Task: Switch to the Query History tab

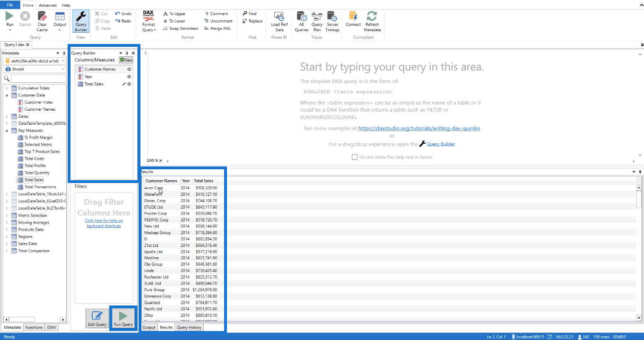Action: (x=189, y=327)
